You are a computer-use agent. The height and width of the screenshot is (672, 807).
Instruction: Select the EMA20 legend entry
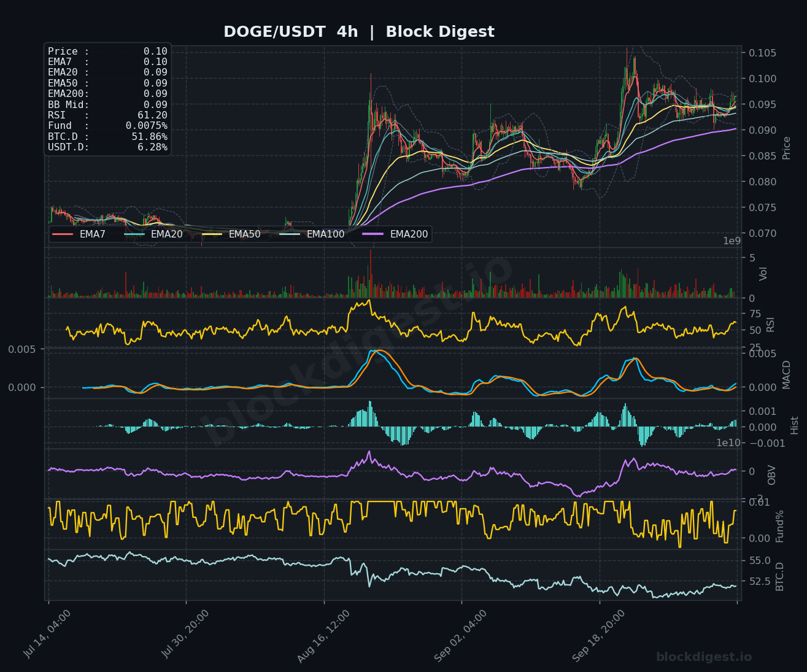[x=153, y=234]
